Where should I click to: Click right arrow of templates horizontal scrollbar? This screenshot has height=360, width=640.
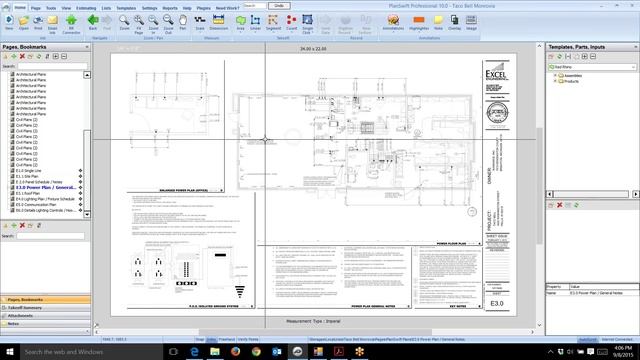click(x=636, y=194)
